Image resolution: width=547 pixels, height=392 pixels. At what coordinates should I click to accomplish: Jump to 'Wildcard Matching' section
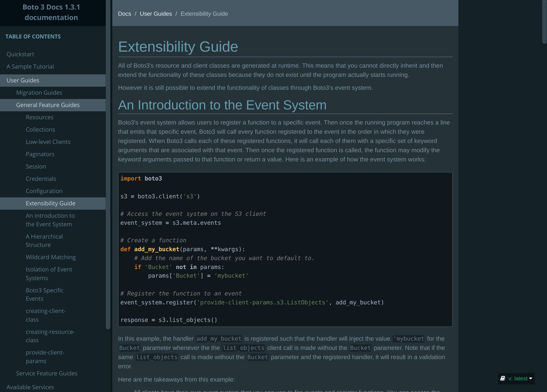click(x=51, y=257)
